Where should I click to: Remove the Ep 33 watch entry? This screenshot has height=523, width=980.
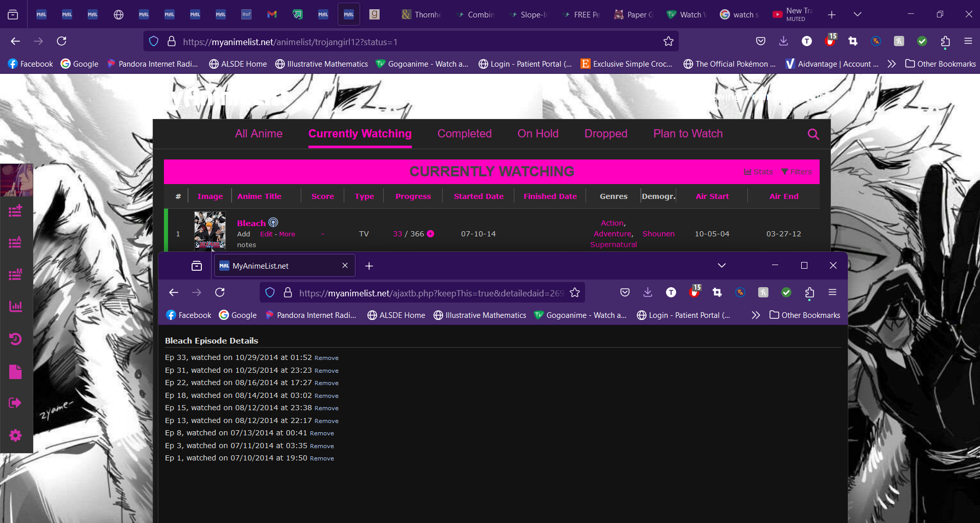[x=326, y=358]
